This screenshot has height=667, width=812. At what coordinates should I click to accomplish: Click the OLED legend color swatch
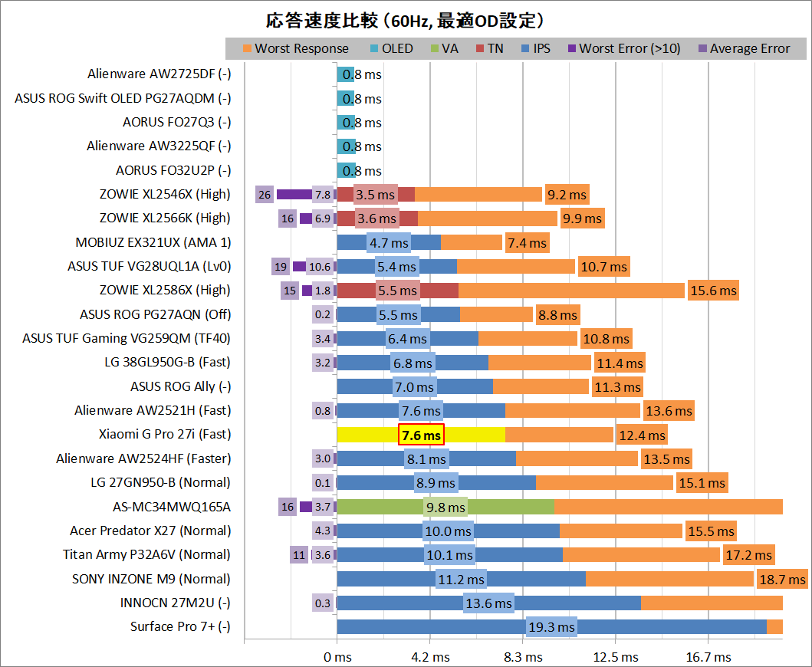pyautogui.click(x=374, y=48)
